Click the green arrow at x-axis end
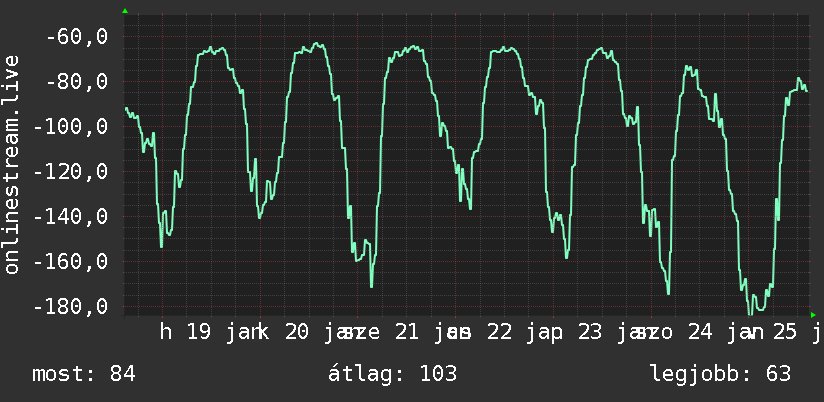 pos(813,315)
